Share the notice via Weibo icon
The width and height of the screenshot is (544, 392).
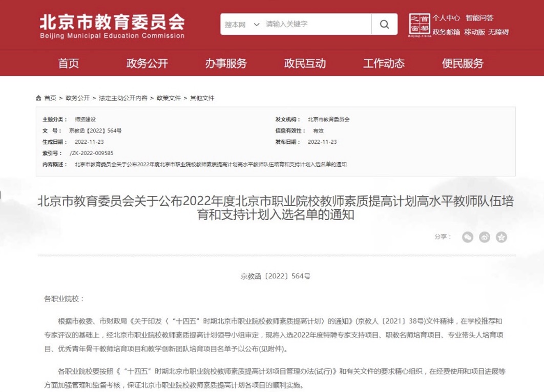click(484, 237)
